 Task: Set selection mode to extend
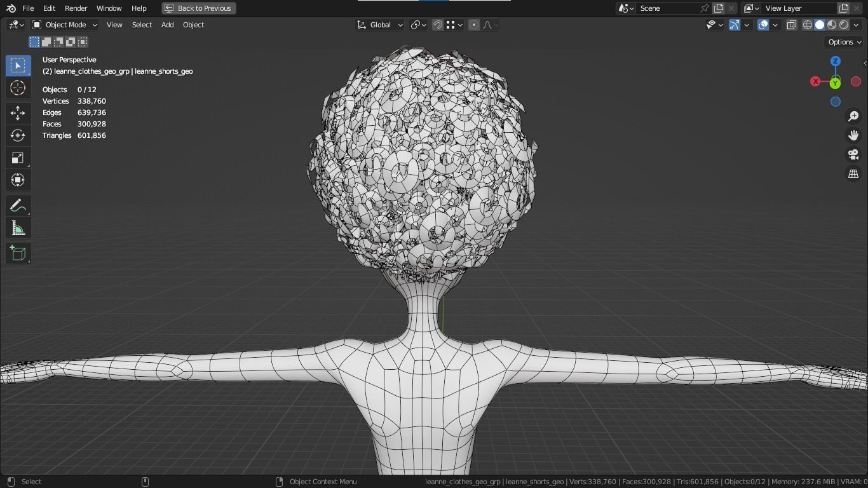pyautogui.click(x=46, y=42)
